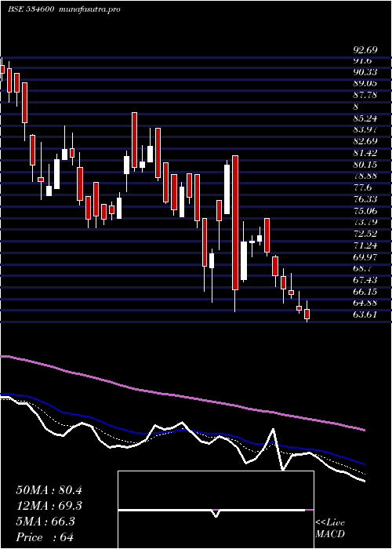Click the 78.88 price level label
392x549 pixels.
pyautogui.click(x=365, y=176)
